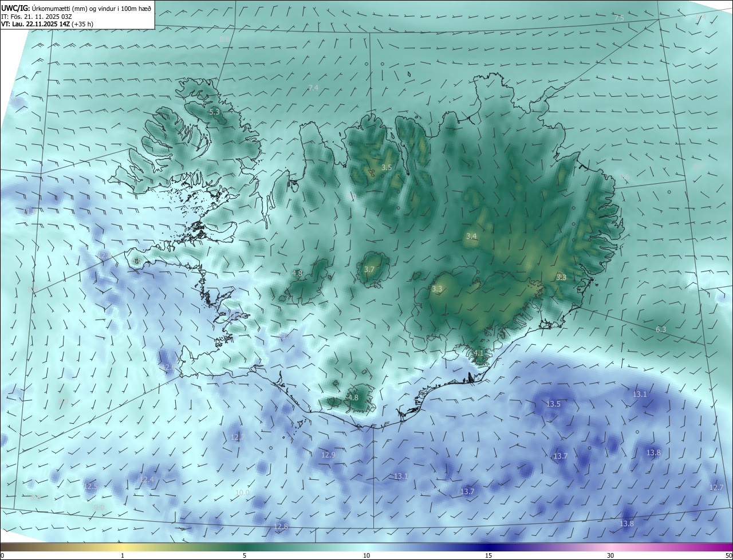The image size is (733, 560).
Task: Click the chart title 'Úrkomumætti (mm) og vindur í 100m hæð'
Action: [90, 8]
